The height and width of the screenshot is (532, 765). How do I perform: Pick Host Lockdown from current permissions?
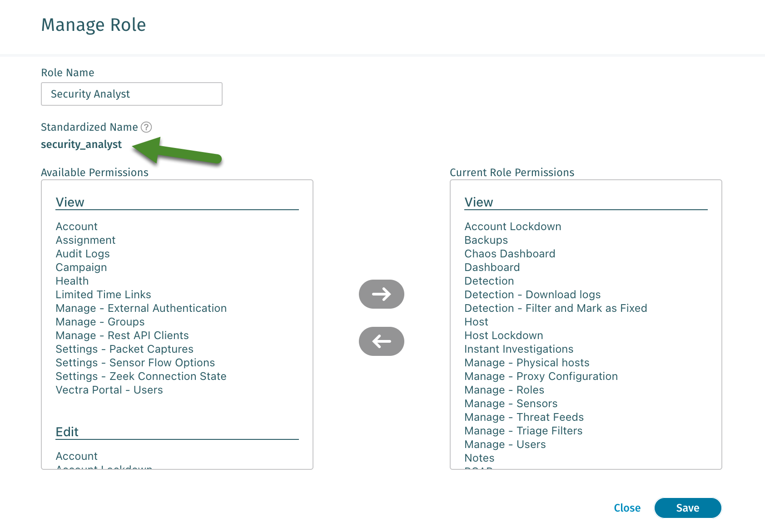click(x=504, y=335)
